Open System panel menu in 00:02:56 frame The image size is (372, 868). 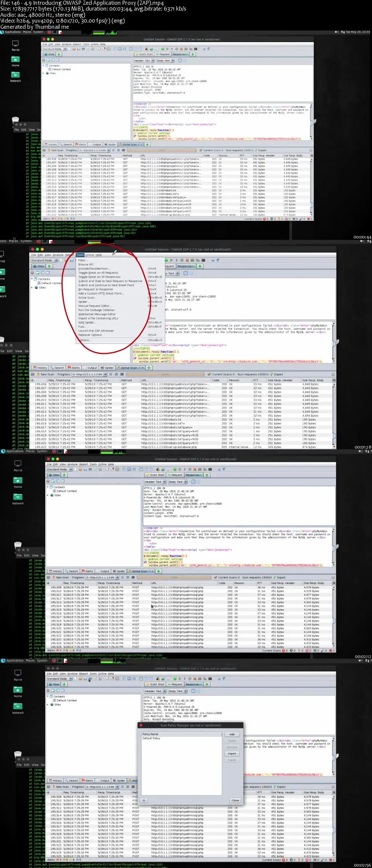coord(42,660)
